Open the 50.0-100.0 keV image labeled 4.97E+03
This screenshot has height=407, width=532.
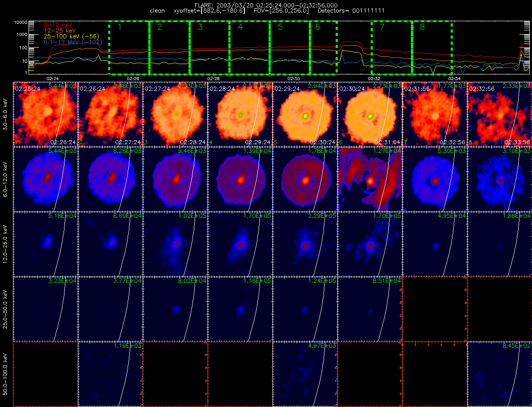[x=305, y=374]
